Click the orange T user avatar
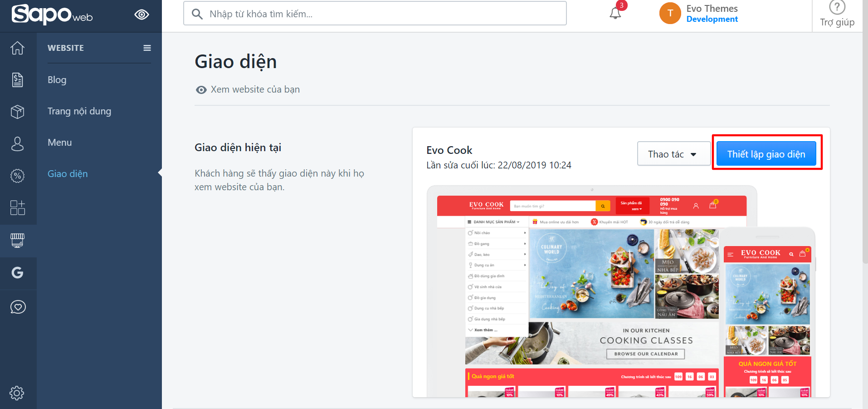 670,13
